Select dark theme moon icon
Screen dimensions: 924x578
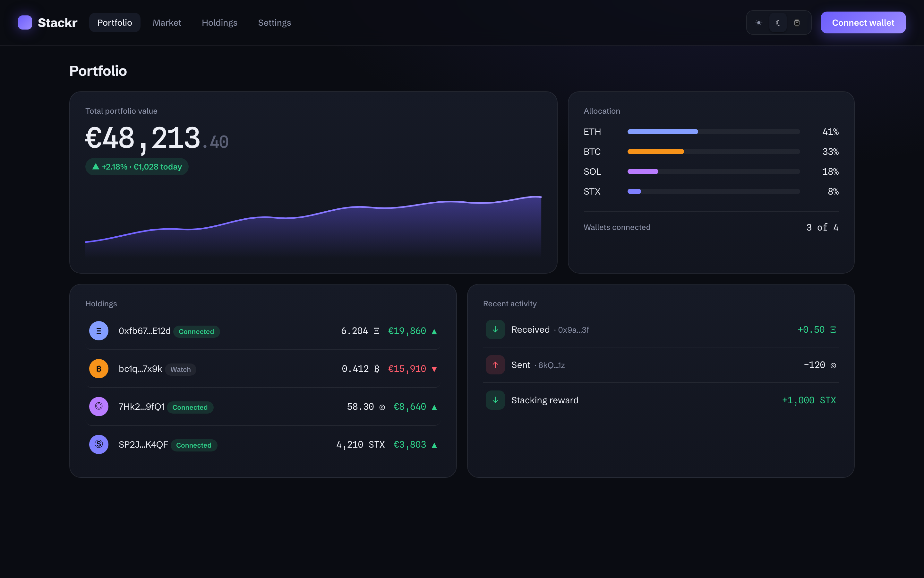[x=778, y=22]
